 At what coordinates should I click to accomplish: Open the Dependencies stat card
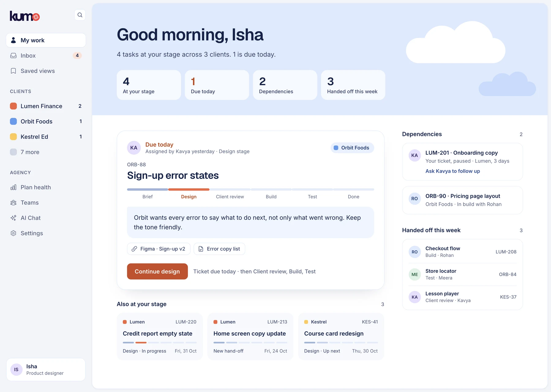(x=285, y=85)
